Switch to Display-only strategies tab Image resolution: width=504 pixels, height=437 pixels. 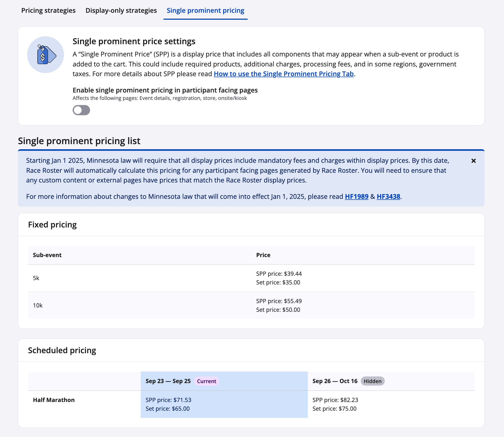[121, 10]
